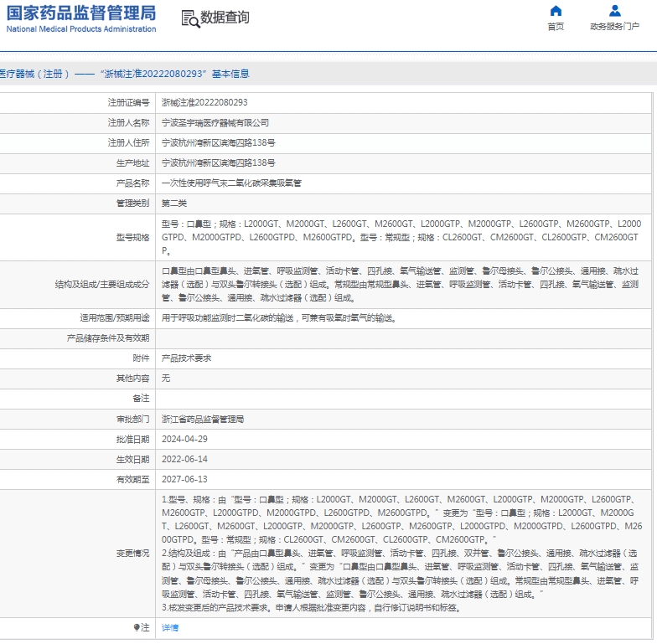Screen dimensions: 657x644
Task: Select product name 一次性使用呼气末二氧化碳采集吸氧管
Action: click(231, 183)
